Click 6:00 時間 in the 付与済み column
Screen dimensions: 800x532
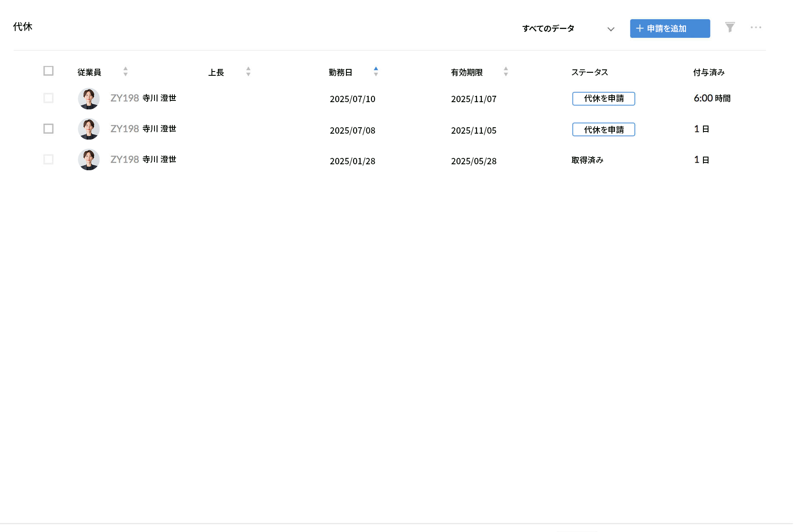tap(712, 98)
